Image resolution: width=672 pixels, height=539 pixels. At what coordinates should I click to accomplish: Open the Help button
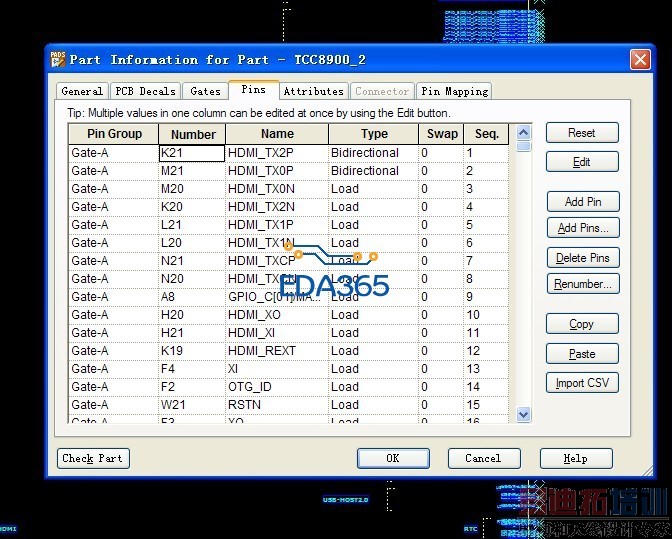[576, 458]
